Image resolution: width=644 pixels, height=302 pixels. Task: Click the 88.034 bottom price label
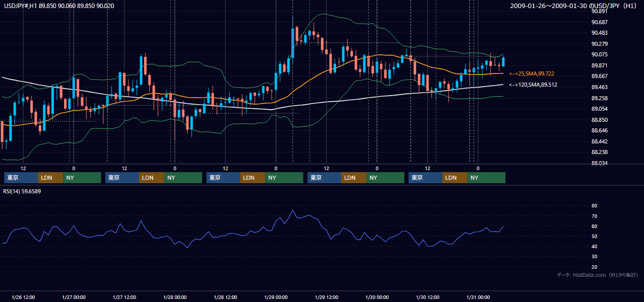(599, 163)
